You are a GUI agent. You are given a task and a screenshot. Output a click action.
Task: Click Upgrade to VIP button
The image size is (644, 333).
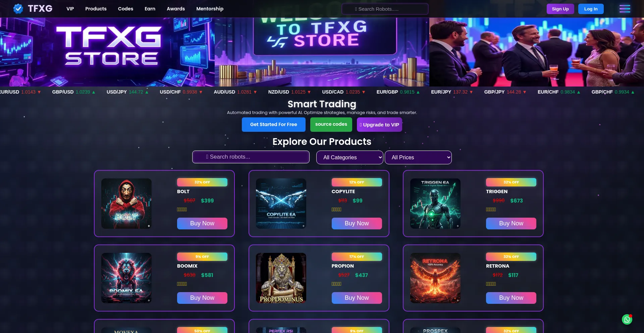click(x=379, y=124)
